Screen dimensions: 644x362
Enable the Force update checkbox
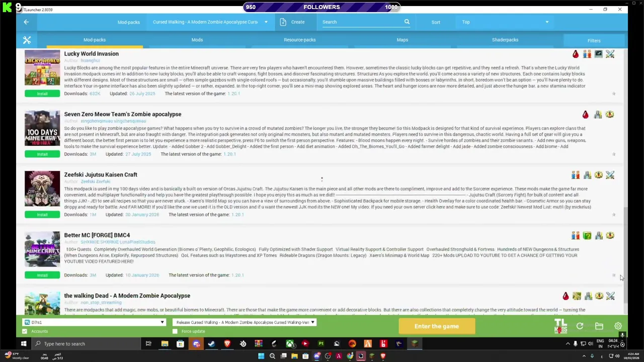pyautogui.click(x=175, y=331)
